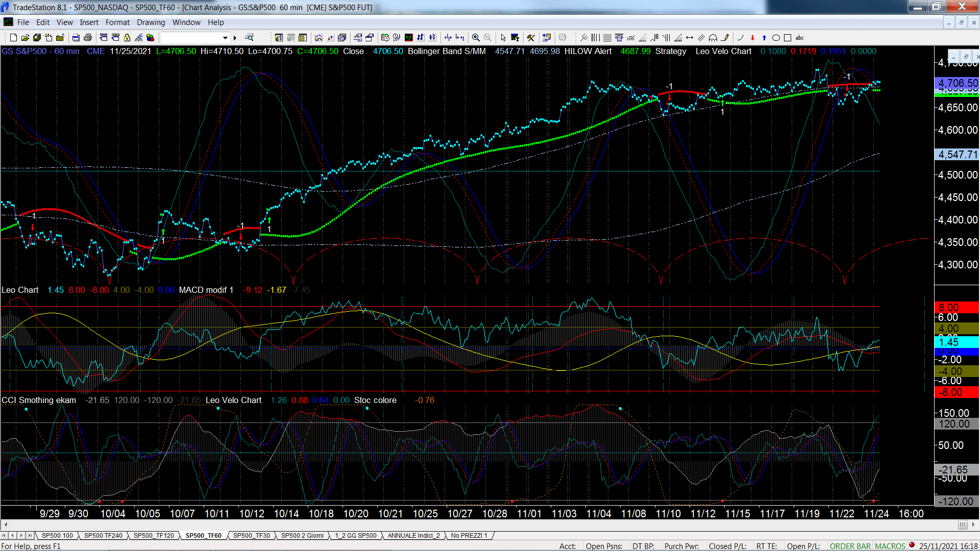The height and width of the screenshot is (551, 980).
Task: Open the Edit menu
Action: [43, 22]
